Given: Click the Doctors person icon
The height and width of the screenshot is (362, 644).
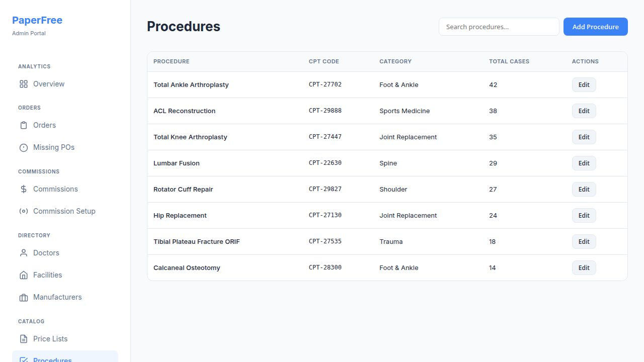Looking at the screenshot, I should point(23,253).
